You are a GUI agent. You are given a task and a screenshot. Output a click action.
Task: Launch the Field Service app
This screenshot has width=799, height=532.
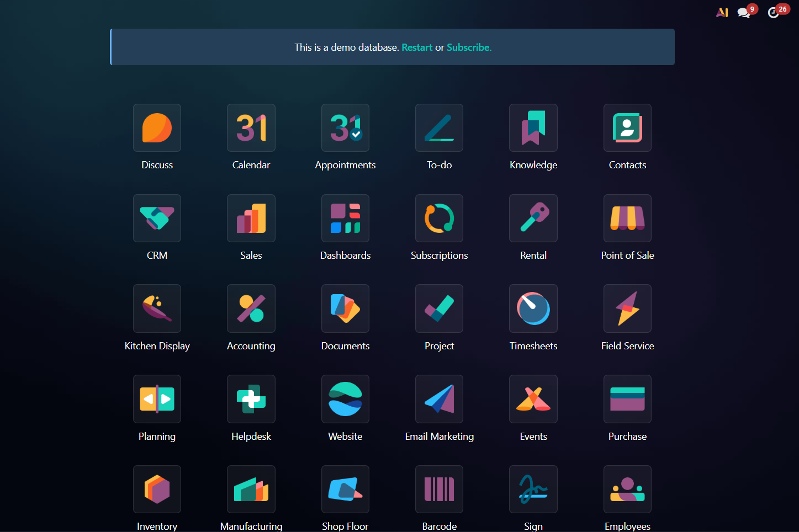coord(627,308)
